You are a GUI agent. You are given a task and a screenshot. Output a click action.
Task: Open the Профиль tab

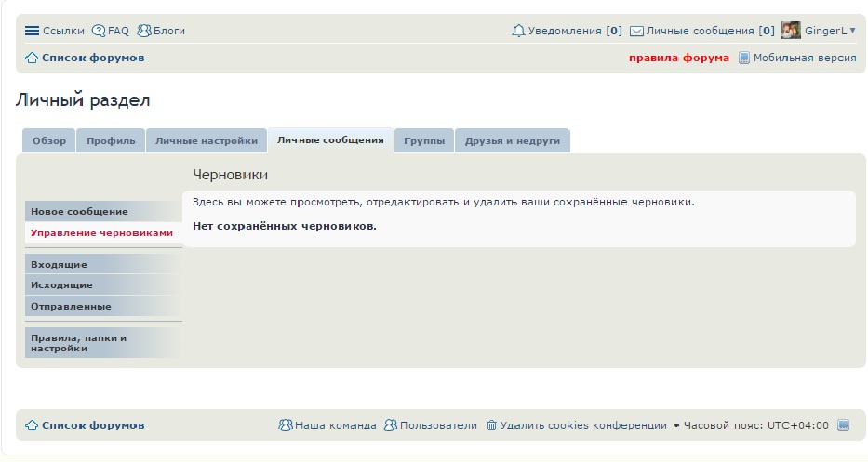click(111, 141)
